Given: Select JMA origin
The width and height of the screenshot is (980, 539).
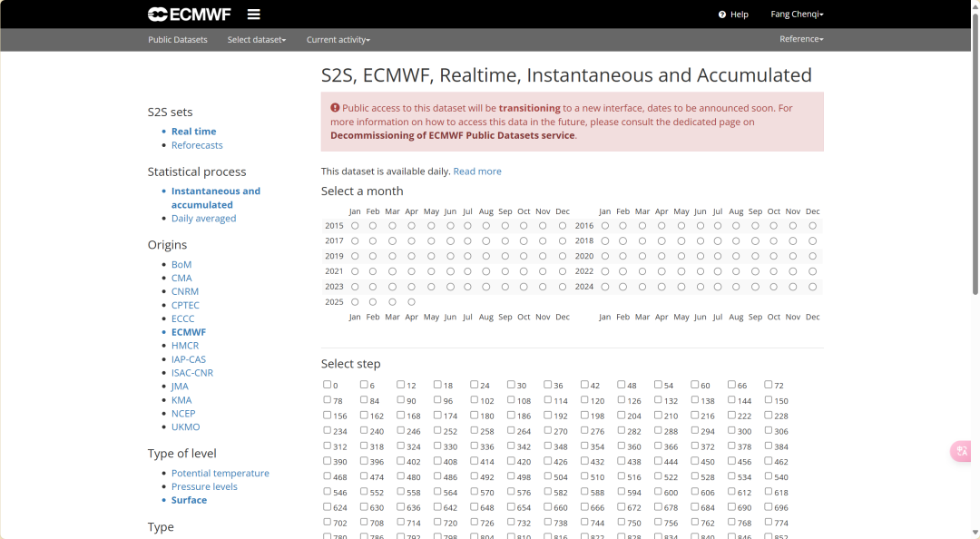Looking at the screenshot, I should tap(180, 387).
